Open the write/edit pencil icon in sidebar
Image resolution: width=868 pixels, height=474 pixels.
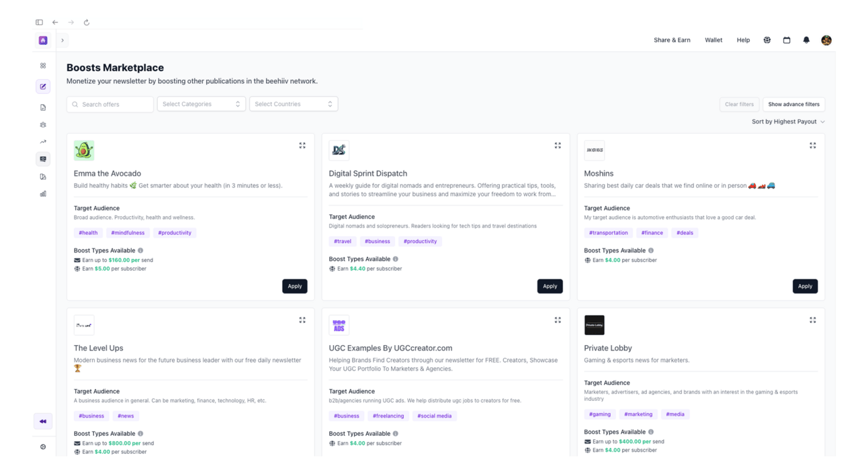pos(43,87)
